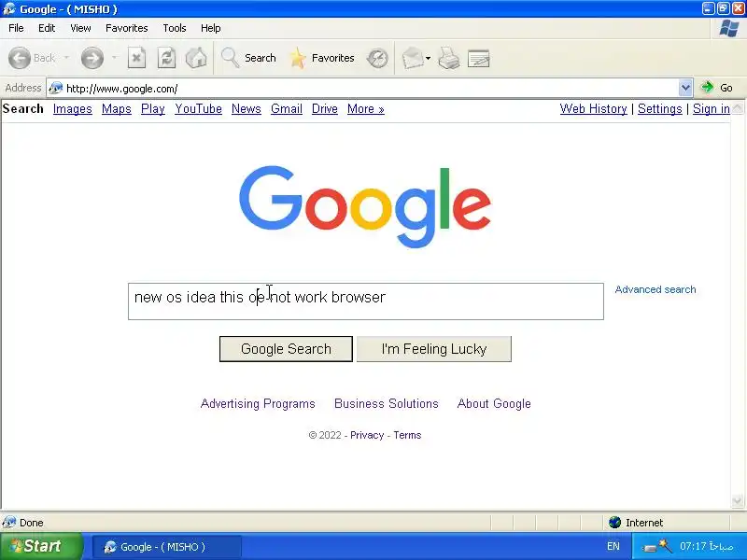The height and width of the screenshot is (560, 747).
Task: Select the Google - ( MISHO ) taskbar button
Action: click(x=166, y=547)
